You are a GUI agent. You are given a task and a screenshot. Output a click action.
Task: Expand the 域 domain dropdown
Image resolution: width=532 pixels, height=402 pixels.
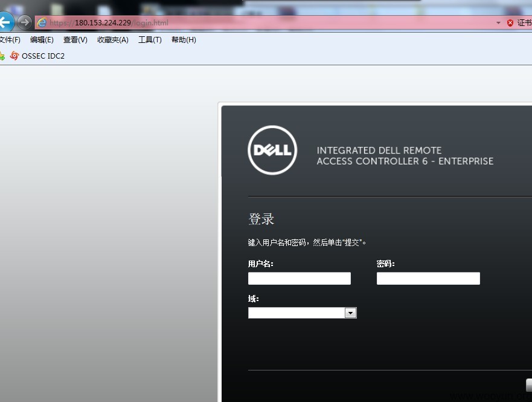350,313
